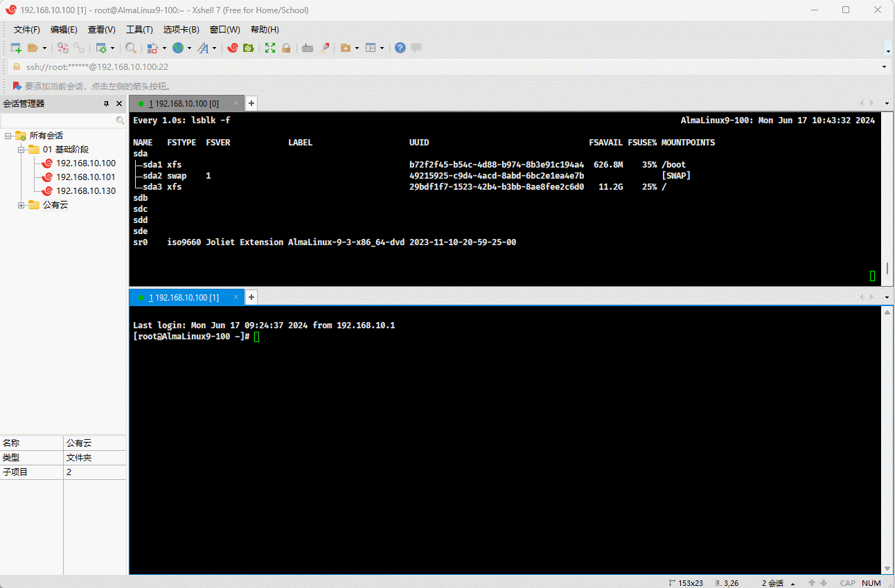The height and width of the screenshot is (588, 895).
Task: Open the 工具(T) menu
Action: tap(139, 30)
